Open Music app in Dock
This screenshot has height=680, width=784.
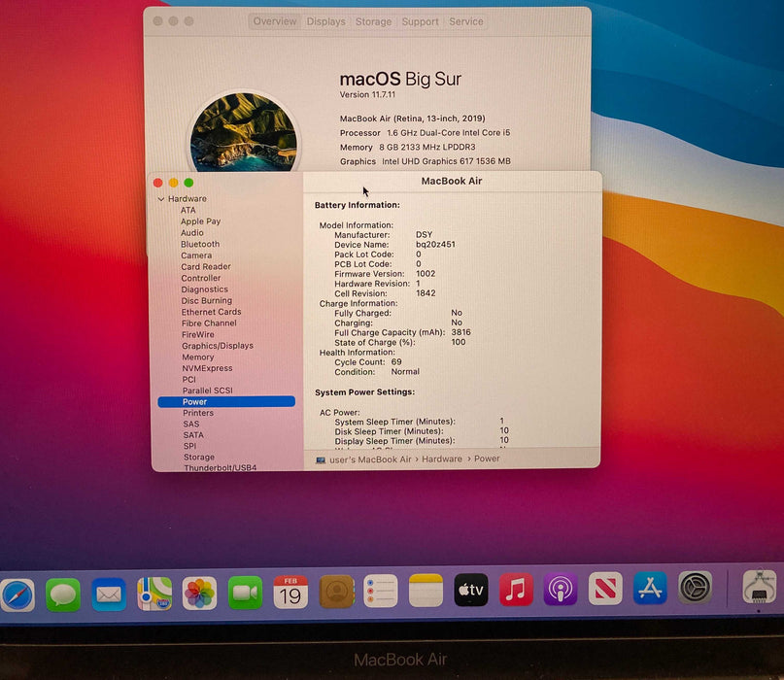(x=516, y=590)
